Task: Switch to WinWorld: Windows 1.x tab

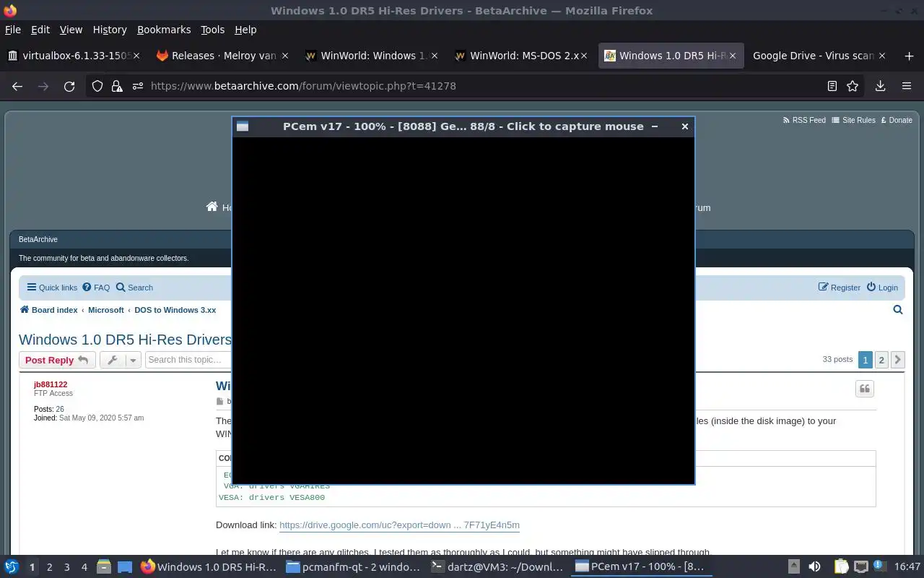Action: click(x=373, y=56)
